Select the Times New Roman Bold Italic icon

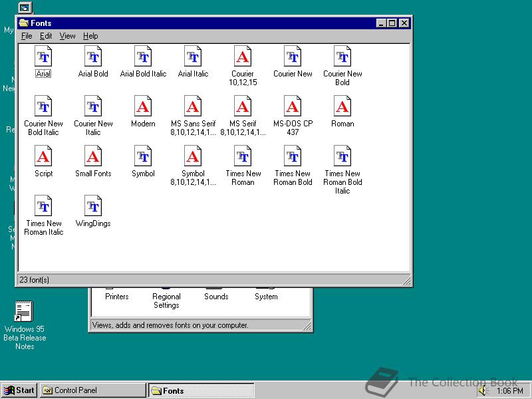342,156
